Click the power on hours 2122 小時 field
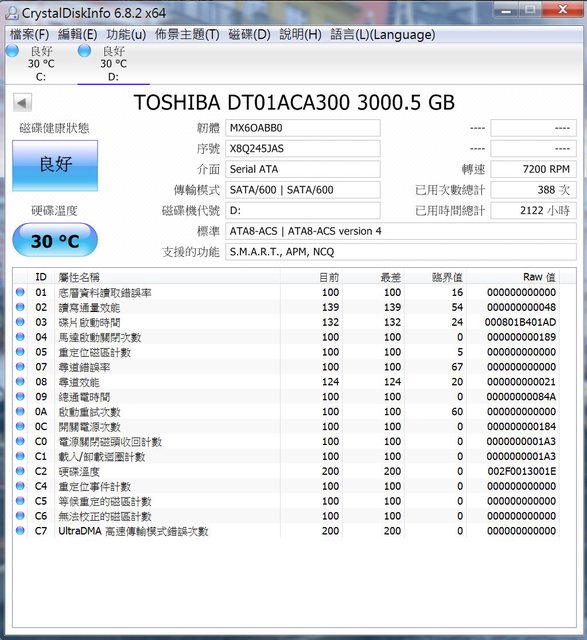 click(533, 211)
